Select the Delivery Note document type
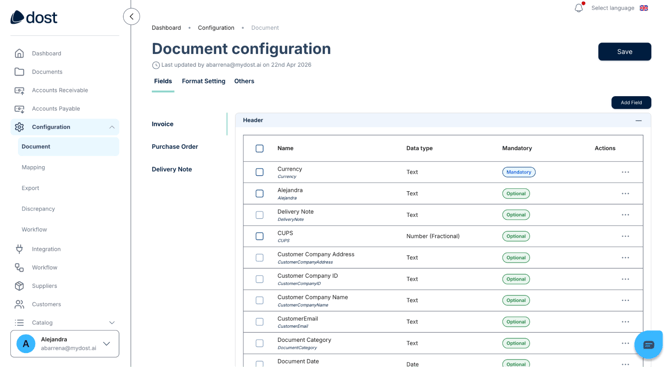The height and width of the screenshot is (367, 670). pos(172,169)
